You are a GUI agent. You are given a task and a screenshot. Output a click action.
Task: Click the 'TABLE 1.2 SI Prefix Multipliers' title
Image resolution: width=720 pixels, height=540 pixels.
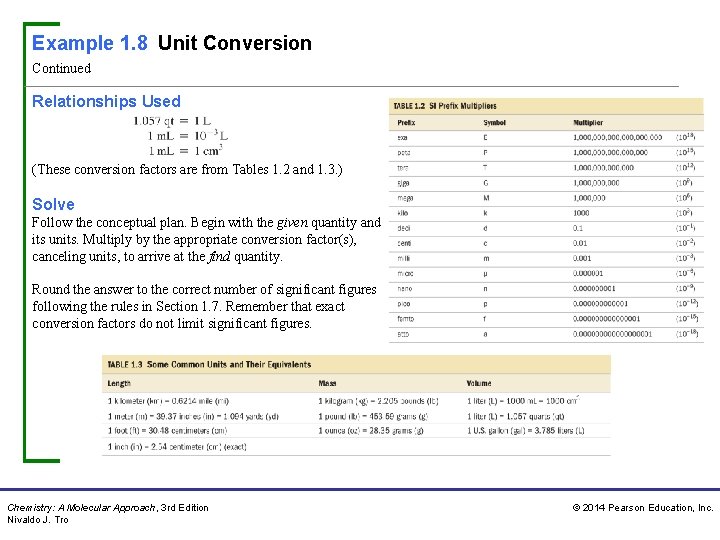[x=444, y=106]
